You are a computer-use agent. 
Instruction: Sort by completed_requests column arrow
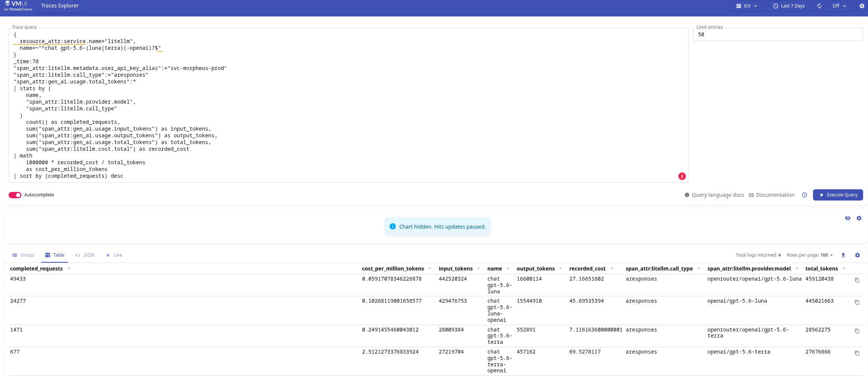click(x=68, y=269)
